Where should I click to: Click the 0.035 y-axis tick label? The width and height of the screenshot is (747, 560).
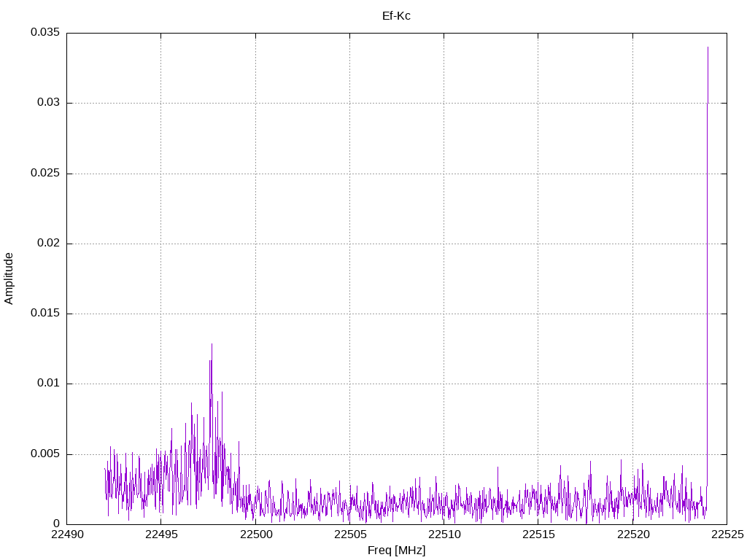coord(45,32)
